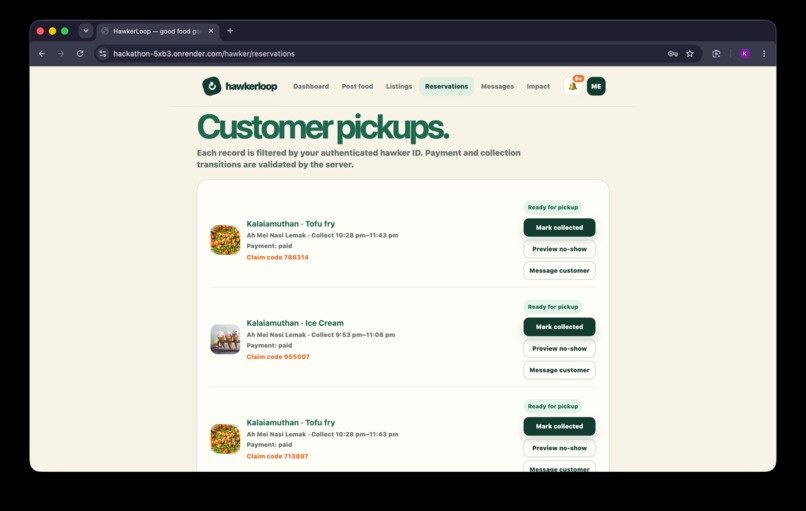Open Tofu fry thumbnail for code 713897
The image size is (806, 511).
coord(225,439)
